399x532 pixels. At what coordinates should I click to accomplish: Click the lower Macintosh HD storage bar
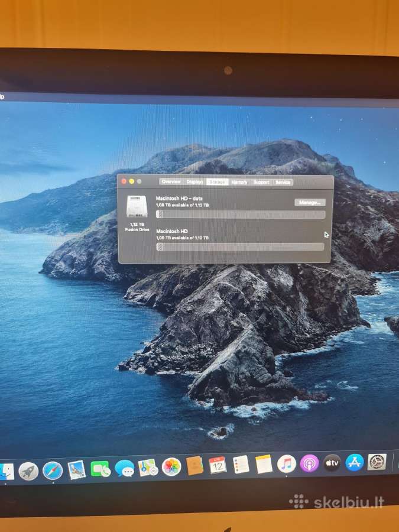(x=240, y=246)
